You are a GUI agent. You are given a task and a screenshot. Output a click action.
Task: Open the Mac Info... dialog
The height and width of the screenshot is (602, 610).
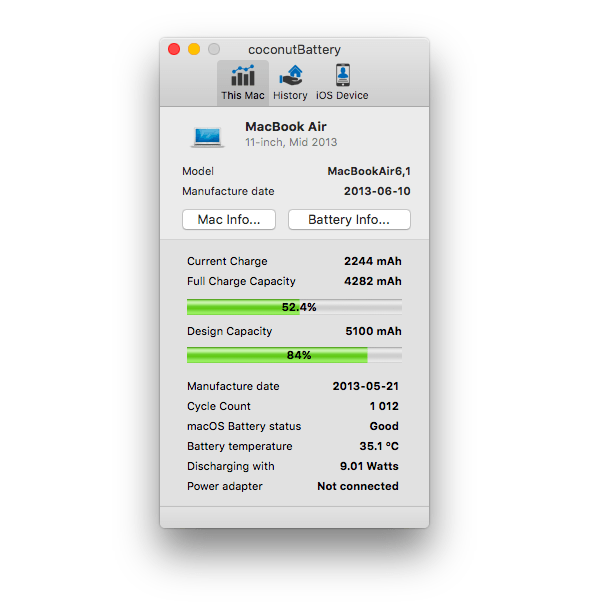229,219
